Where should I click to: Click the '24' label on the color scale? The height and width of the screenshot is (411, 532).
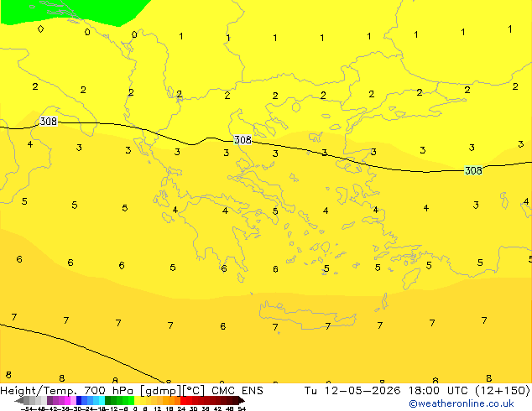pyautogui.click(x=181, y=408)
